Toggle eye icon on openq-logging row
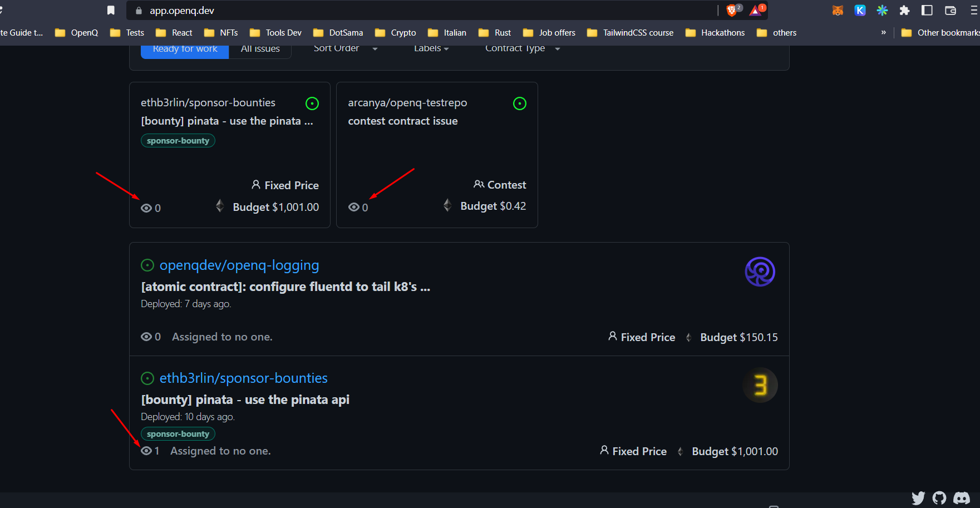The height and width of the screenshot is (508, 980). click(x=146, y=337)
